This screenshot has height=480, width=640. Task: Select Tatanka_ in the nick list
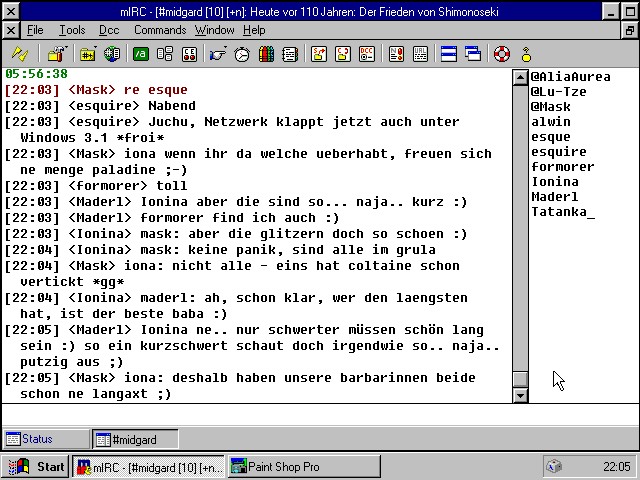(563, 212)
